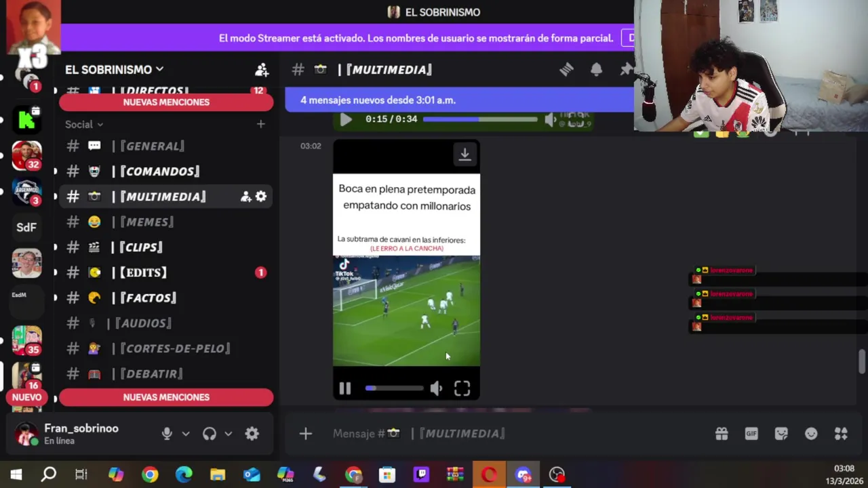
Task: Open File Explorer from taskbar
Action: click(218, 474)
